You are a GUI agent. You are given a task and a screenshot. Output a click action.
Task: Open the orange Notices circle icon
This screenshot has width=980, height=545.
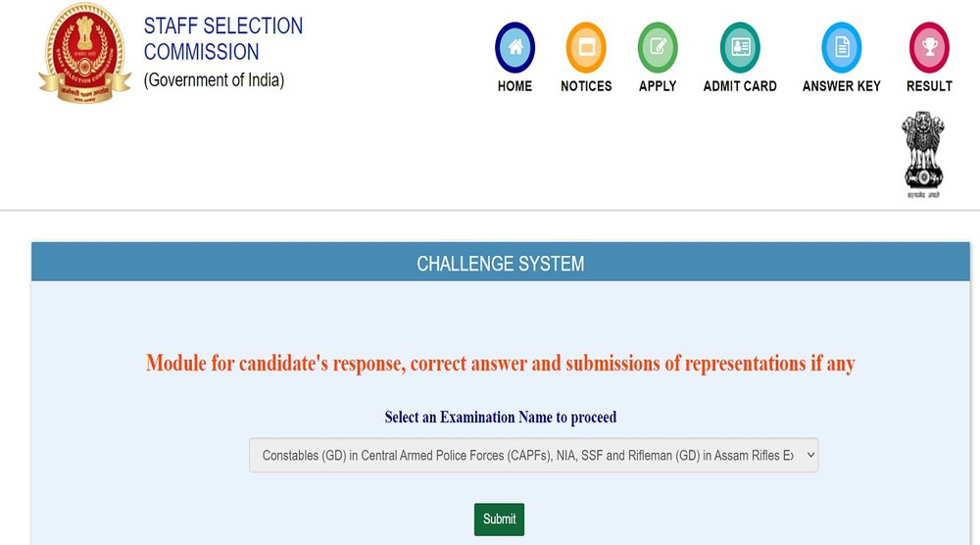click(586, 47)
